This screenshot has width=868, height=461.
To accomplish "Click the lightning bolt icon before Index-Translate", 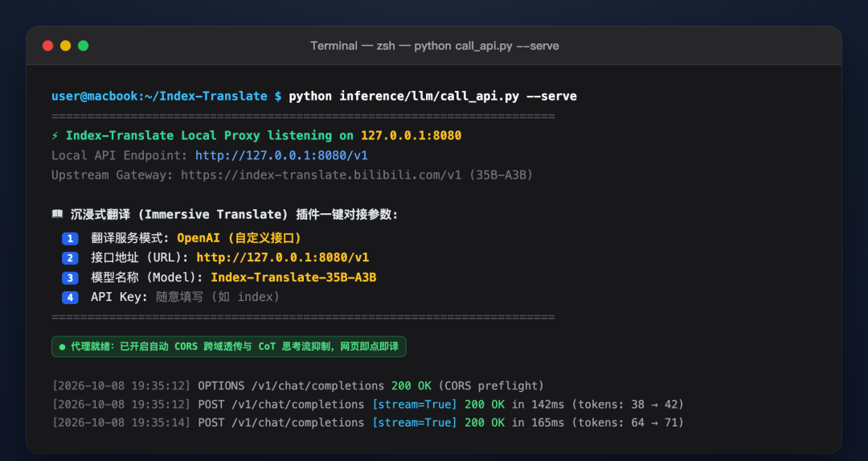I will [55, 136].
